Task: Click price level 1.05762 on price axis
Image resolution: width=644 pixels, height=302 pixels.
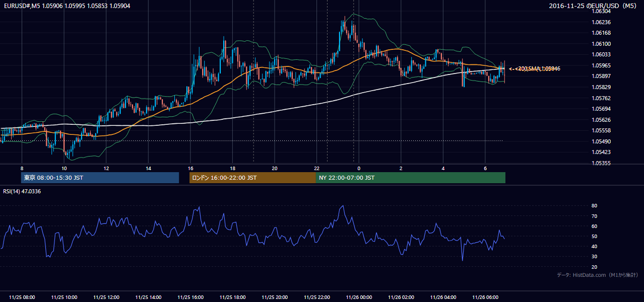Action: (602, 98)
